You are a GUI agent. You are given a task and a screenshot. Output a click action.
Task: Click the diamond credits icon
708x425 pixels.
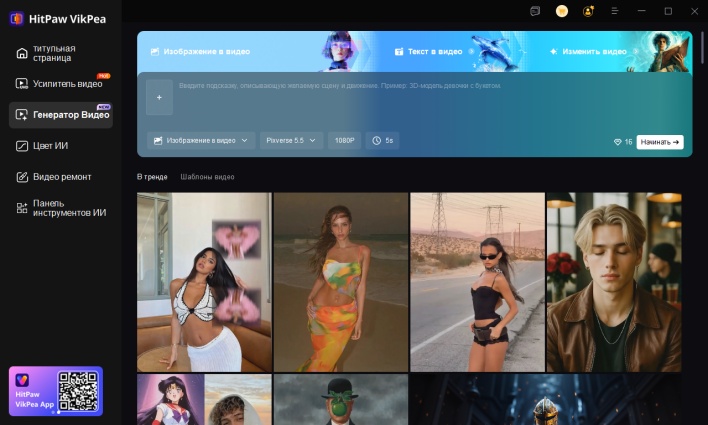pos(617,142)
